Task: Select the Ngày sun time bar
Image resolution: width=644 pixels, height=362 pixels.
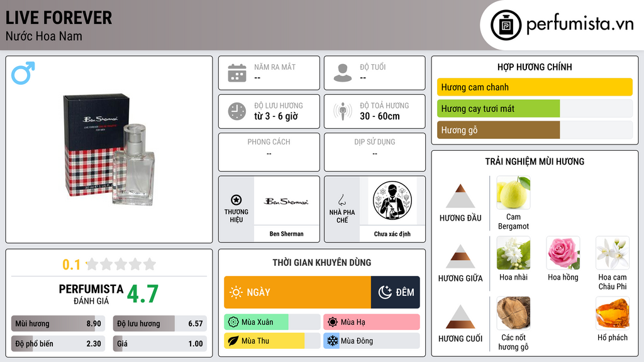Action: coord(297,292)
